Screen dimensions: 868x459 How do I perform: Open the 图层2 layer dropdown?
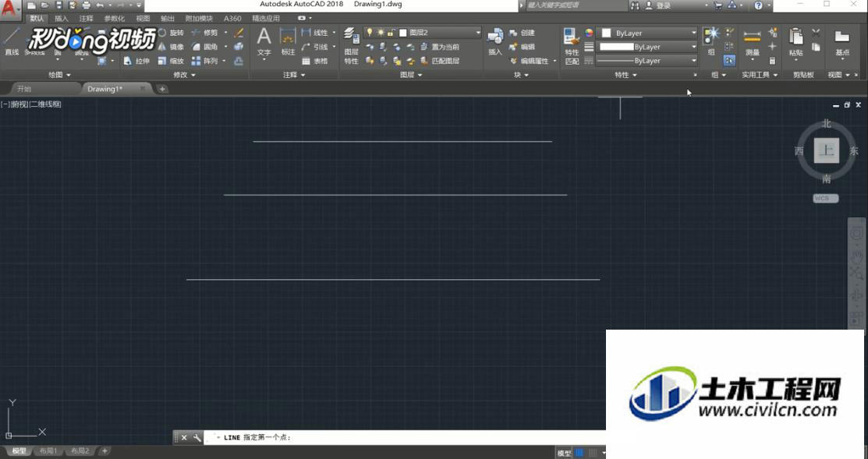coord(423,34)
